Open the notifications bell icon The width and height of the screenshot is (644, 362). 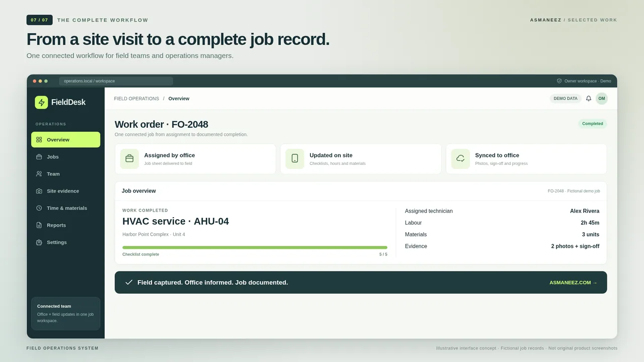point(589,99)
